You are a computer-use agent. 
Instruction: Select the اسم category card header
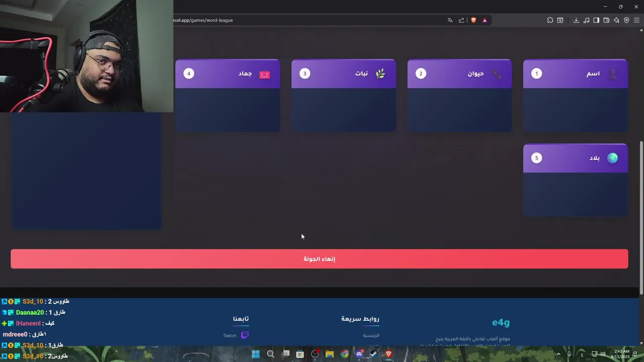click(576, 74)
